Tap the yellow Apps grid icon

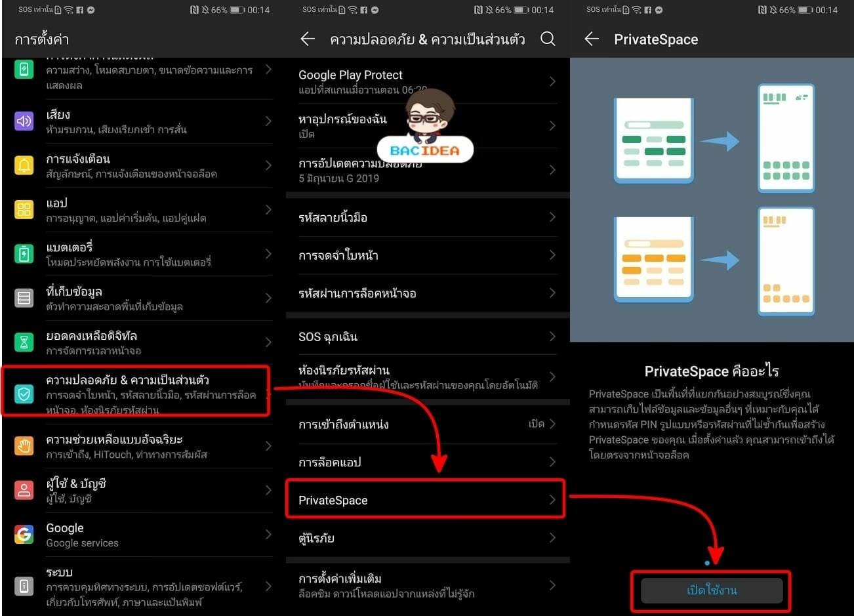[x=24, y=210]
